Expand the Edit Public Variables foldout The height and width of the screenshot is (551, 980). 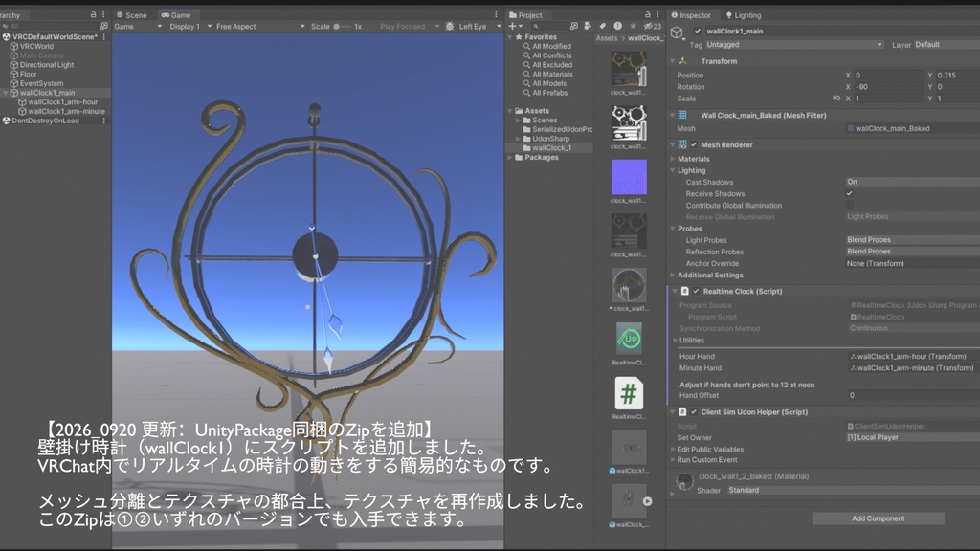[673, 450]
